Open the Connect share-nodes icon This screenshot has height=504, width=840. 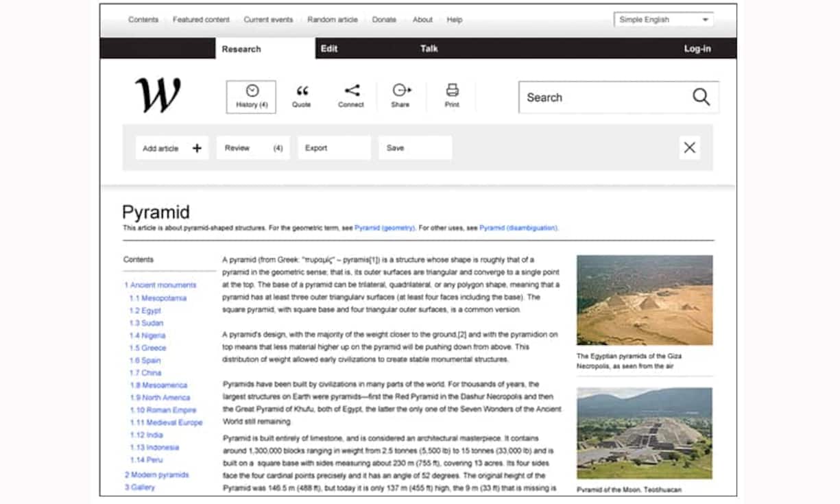coord(352,91)
